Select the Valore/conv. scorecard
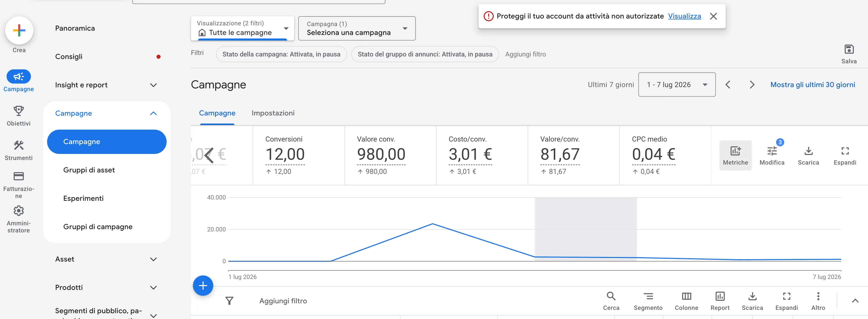Viewport: 868px width, 319px height. pyautogui.click(x=574, y=155)
